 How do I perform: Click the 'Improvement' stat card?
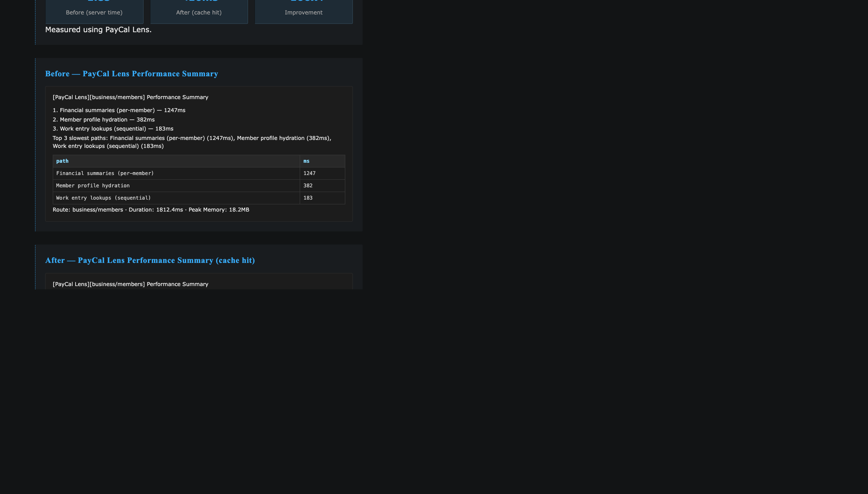pos(304,12)
